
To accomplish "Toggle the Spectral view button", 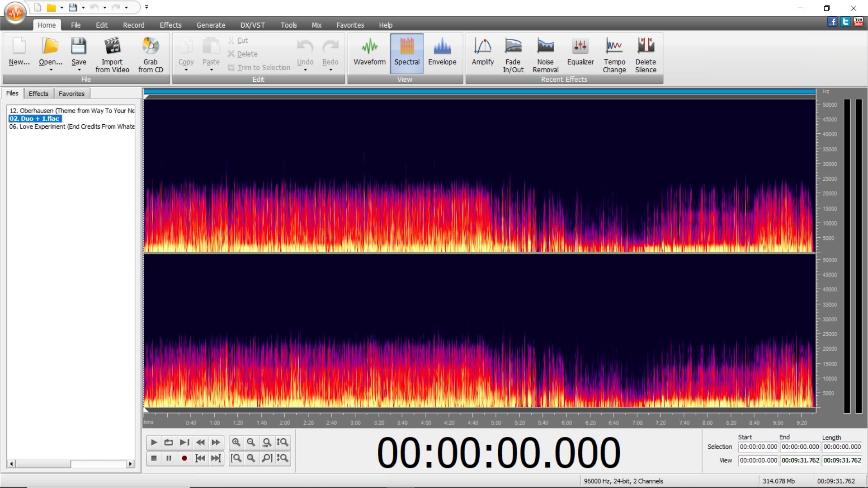I will [406, 53].
